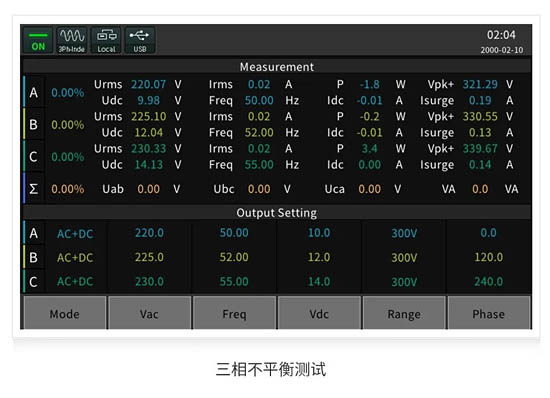Click the Phase softkey button

(x=489, y=313)
